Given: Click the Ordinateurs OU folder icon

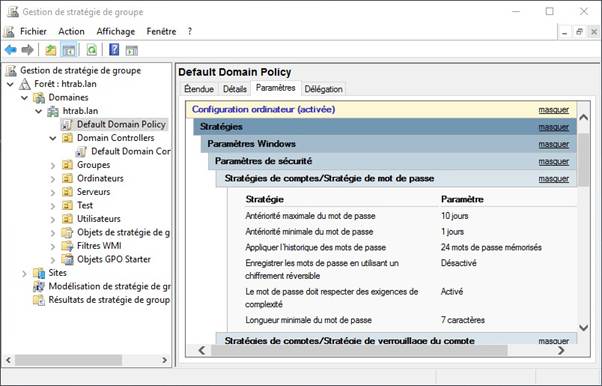Looking at the screenshot, I should [x=67, y=178].
